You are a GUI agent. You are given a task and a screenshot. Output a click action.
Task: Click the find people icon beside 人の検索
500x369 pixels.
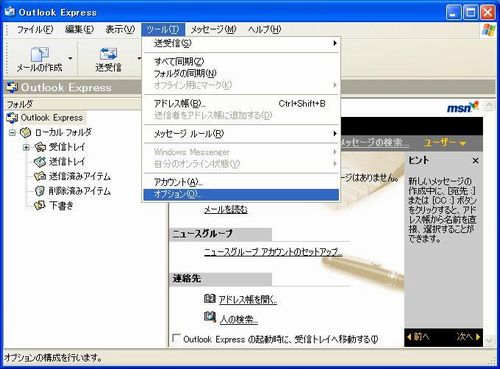(210, 317)
